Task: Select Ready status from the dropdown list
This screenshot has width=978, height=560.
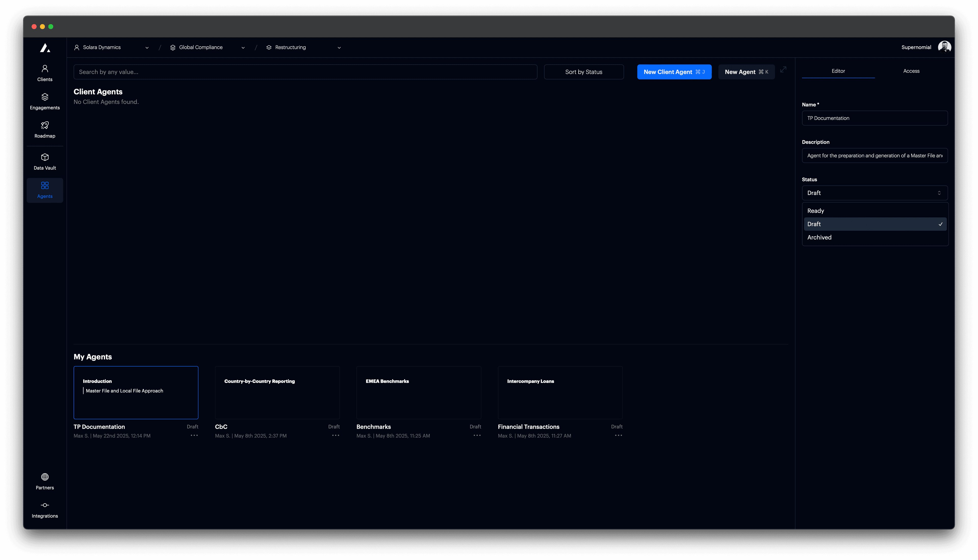Action: pos(875,211)
